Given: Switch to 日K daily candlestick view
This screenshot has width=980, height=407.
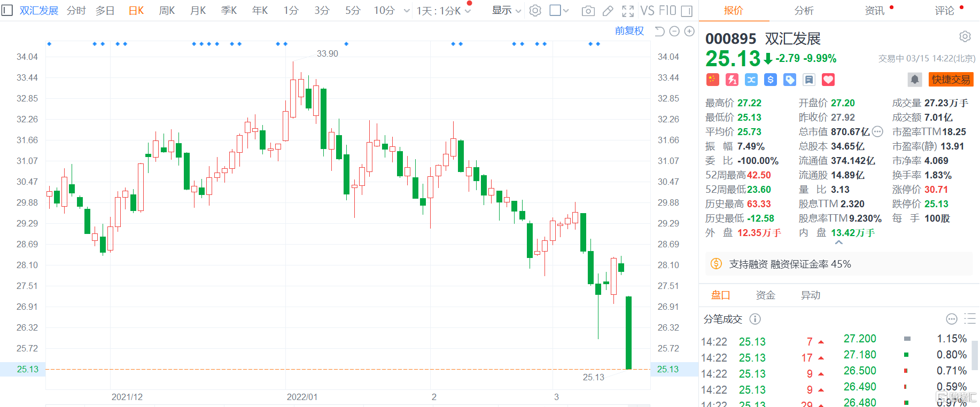Looking at the screenshot, I should click(136, 11).
